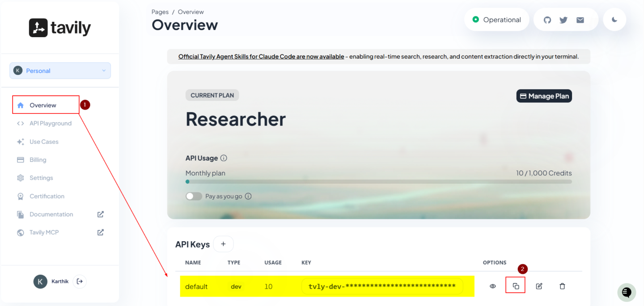Click the API Usage info icon

(224, 158)
